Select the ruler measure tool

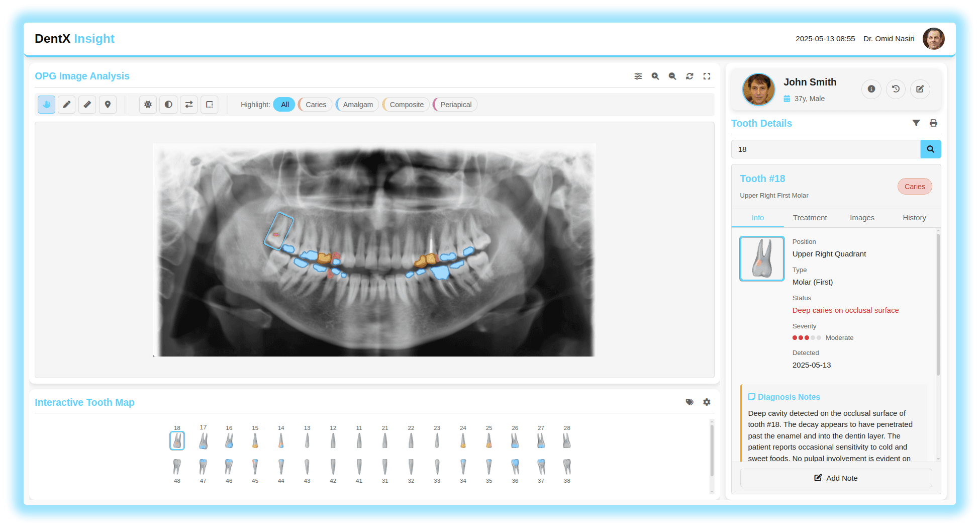[87, 105]
